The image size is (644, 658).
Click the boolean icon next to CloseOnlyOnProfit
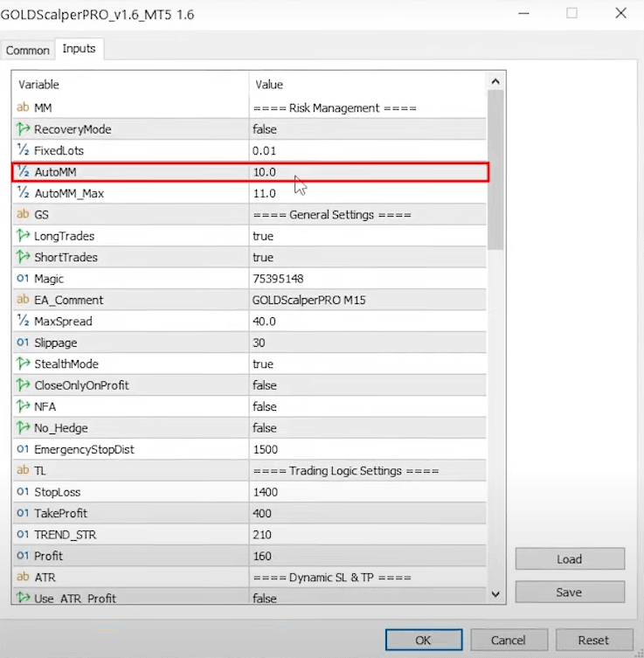[23, 384]
